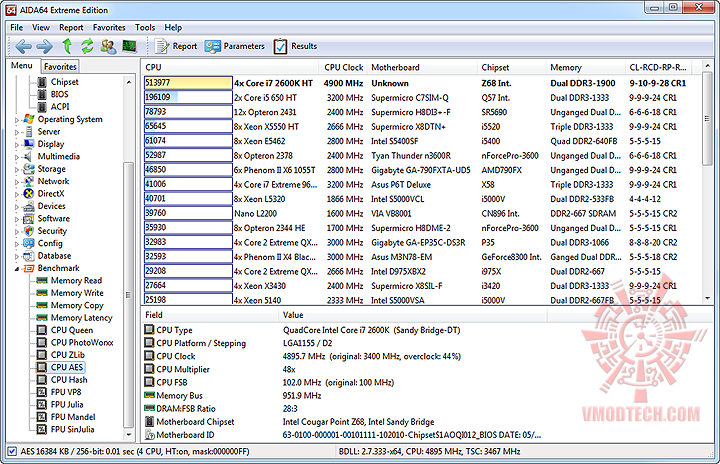The width and height of the screenshot is (720, 464).
Task: Open benchmark Parameters
Action: pyautogui.click(x=235, y=46)
